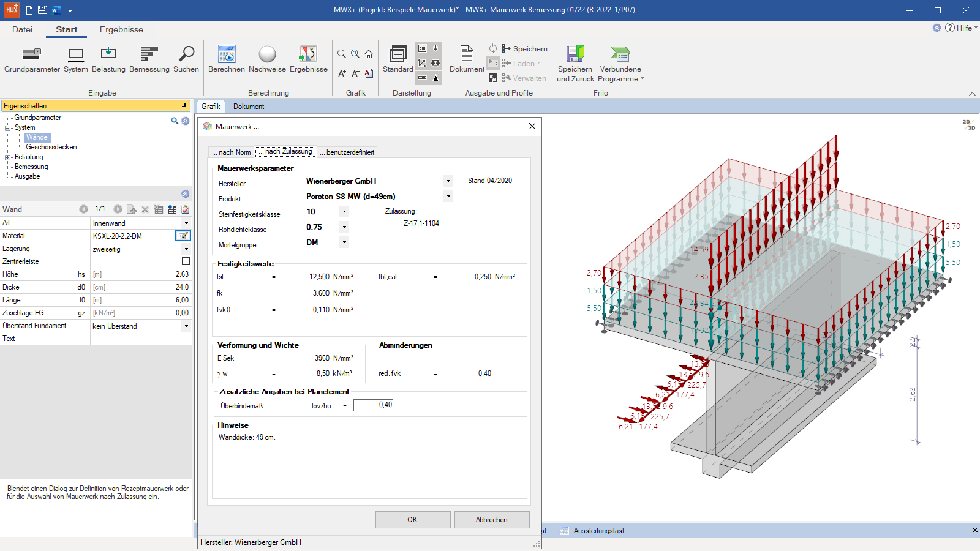Toggle support triangle display icon
The width and height of the screenshot is (980, 551).
coord(435,78)
